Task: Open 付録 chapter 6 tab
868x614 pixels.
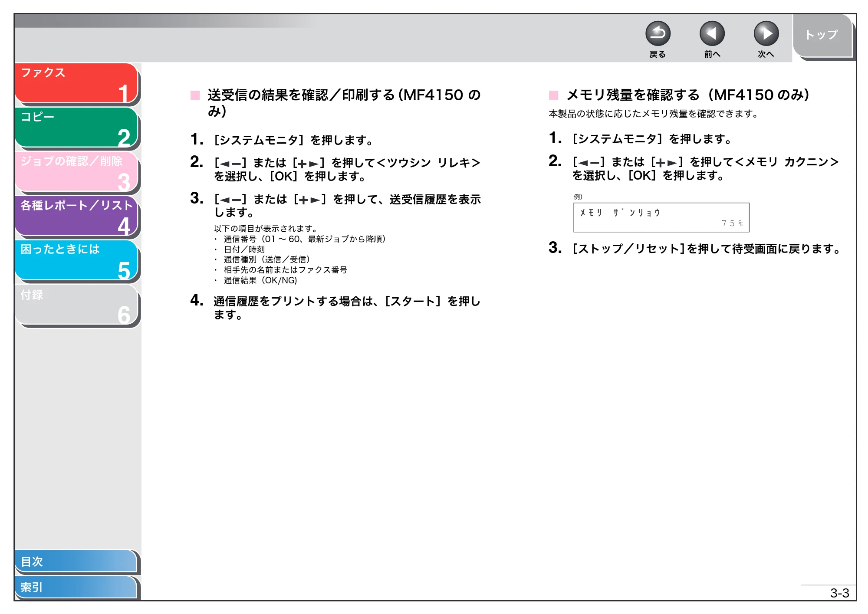Action: click(x=76, y=305)
